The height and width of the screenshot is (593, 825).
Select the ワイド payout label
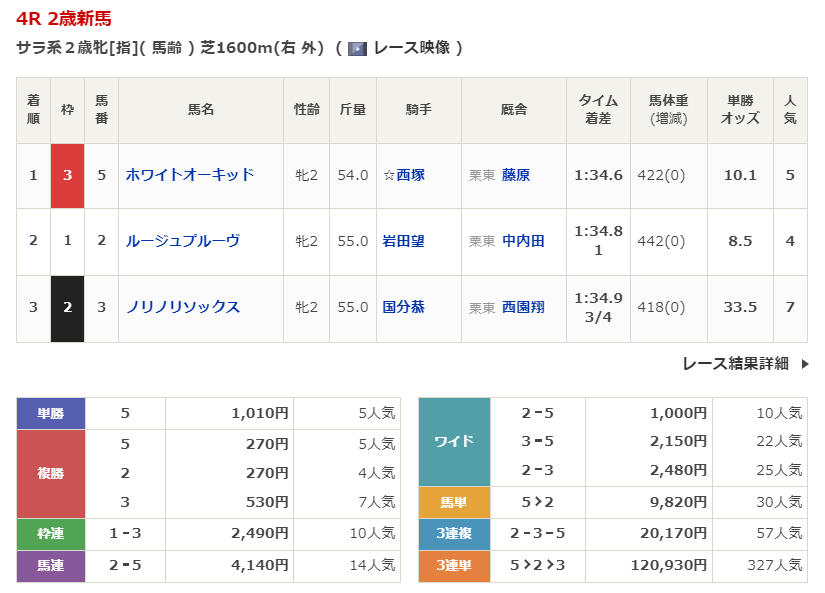454,442
